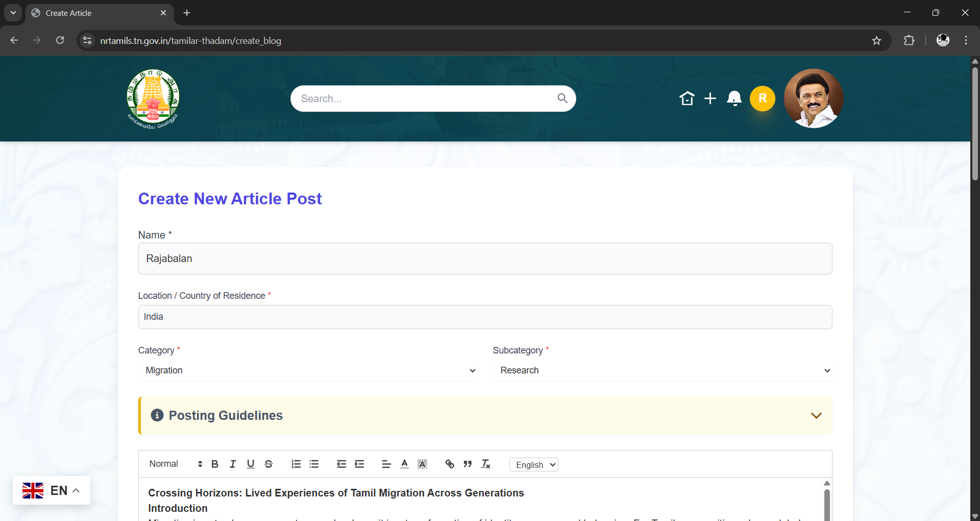Change editor language from English dropdown
Image resolution: width=980 pixels, height=521 pixels.
point(533,464)
